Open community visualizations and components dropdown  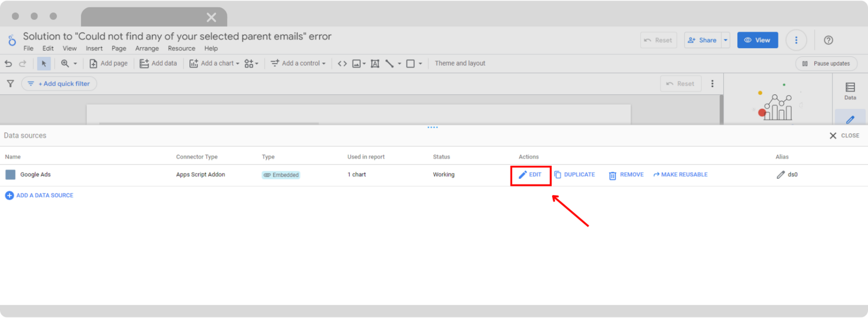click(x=251, y=63)
